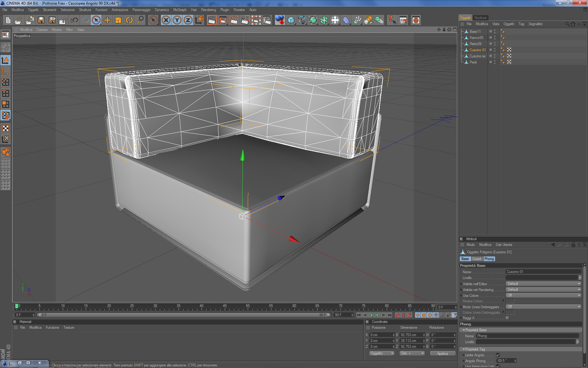Click Render in active view icon
The height and width of the screenshot is (368, 588).
(x=212, y=20)
